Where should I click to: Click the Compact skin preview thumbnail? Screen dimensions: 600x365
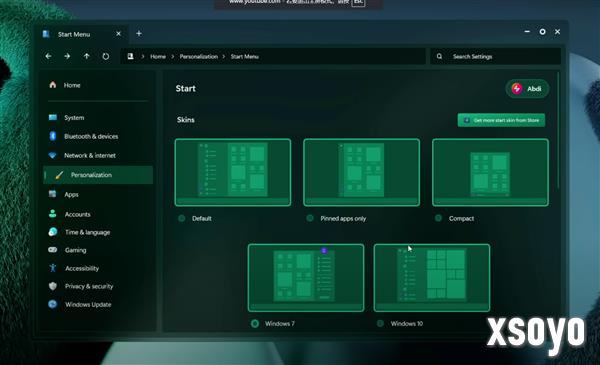pos(490,172)
